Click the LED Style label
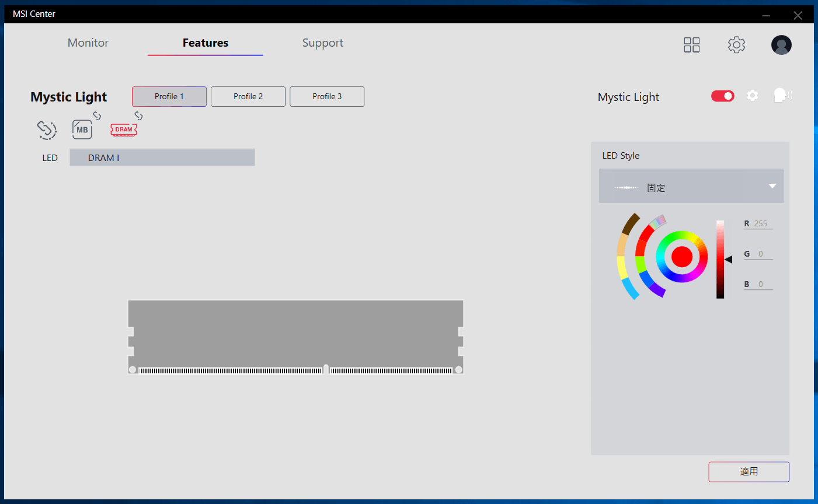Image resolution: width=818 pixels, height=504 pixels. pyautogui.click(x=621, y=156)
